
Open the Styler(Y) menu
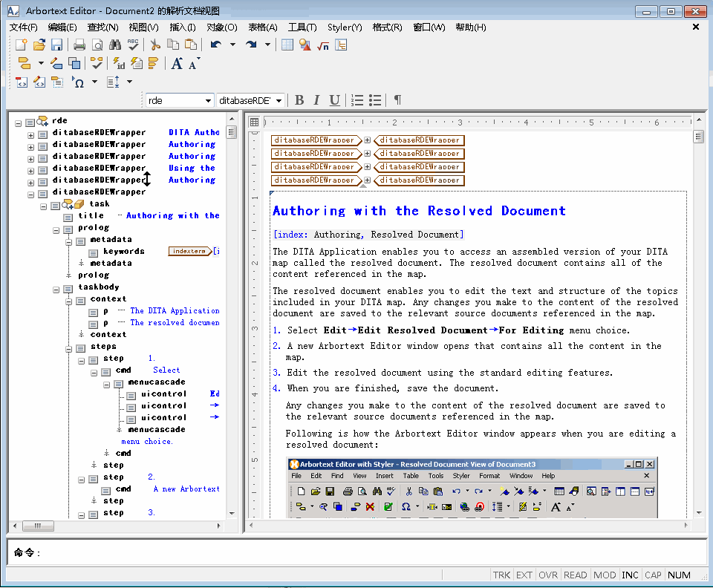pyautogui.click(x=345, y=27)
